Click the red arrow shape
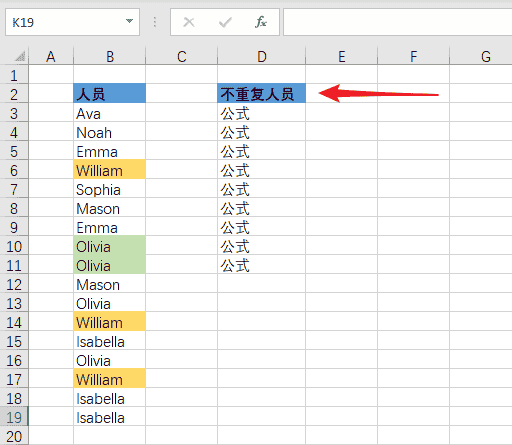This screenshot has height=445, width=512. click(379, 93)
